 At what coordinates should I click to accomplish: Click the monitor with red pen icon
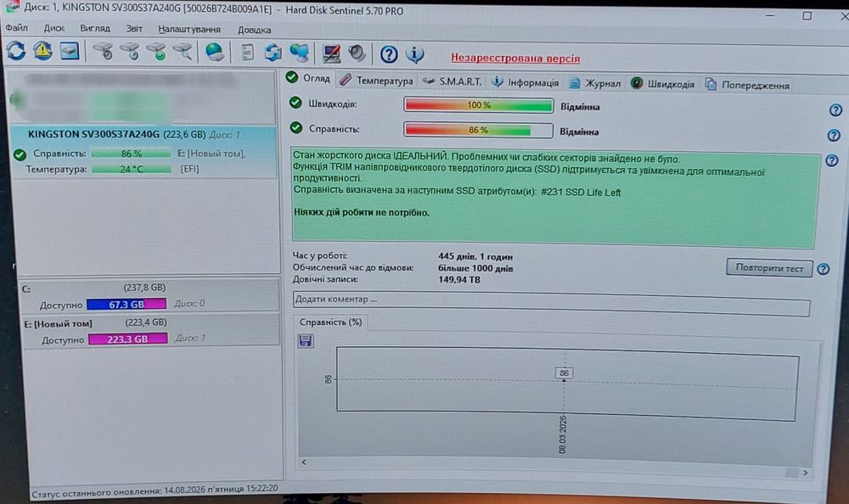click(331, 53)
